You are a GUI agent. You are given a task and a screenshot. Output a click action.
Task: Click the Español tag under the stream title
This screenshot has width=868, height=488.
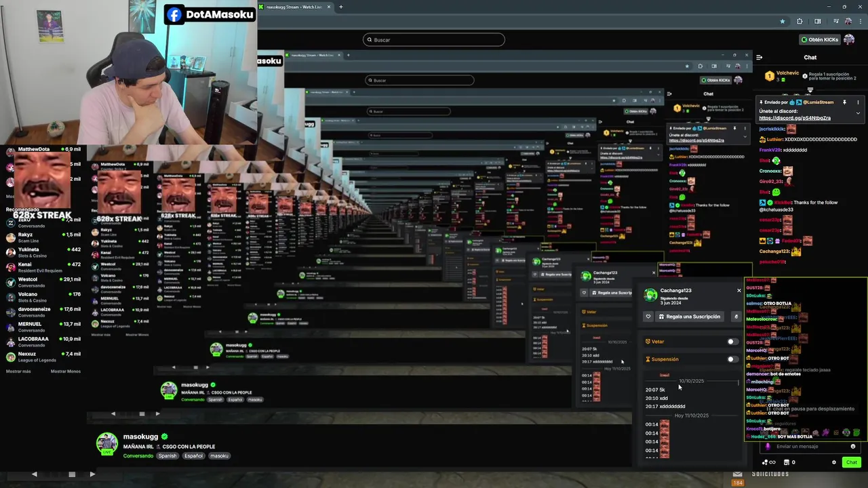click(x=193, y=456)
